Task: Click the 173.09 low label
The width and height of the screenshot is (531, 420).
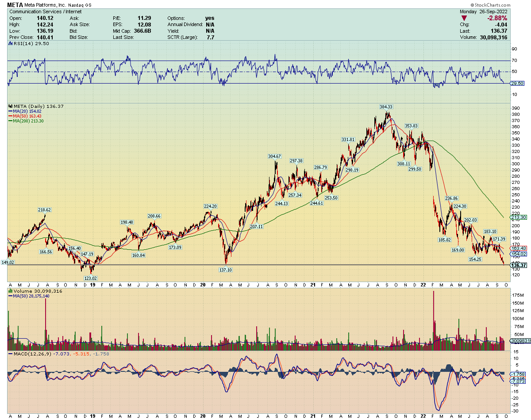Action: (175, 247)
